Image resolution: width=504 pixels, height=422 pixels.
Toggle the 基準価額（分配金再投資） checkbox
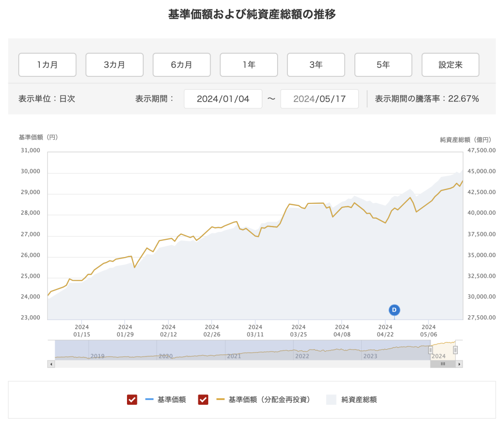[x=203, y=400]
